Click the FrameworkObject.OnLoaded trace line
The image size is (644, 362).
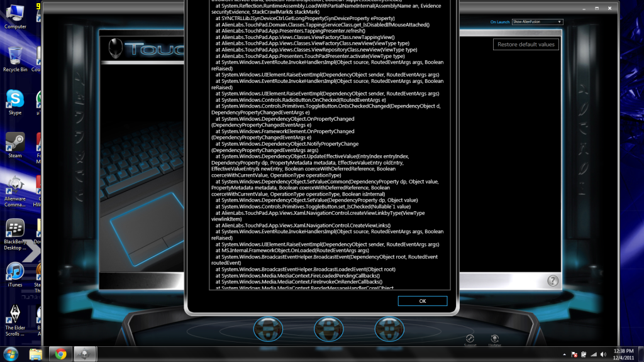pyautogui.click(x=292, y=250)
